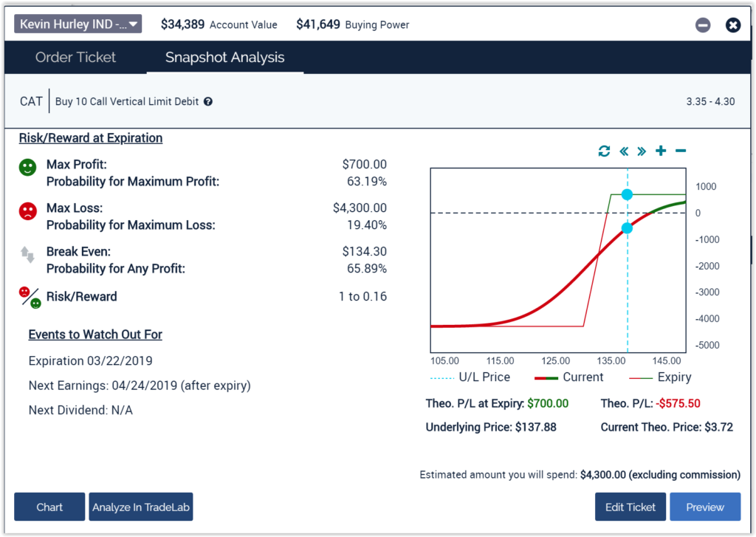Open the Chart button
The image size is (756, 537).
click(x=49, y=507)
